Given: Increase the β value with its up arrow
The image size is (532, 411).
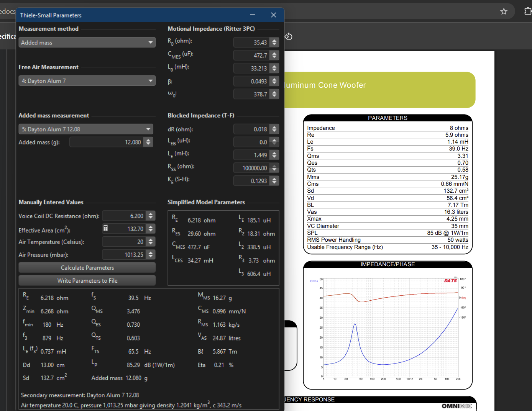Looking at the screenshot, I should click(274, 79).
